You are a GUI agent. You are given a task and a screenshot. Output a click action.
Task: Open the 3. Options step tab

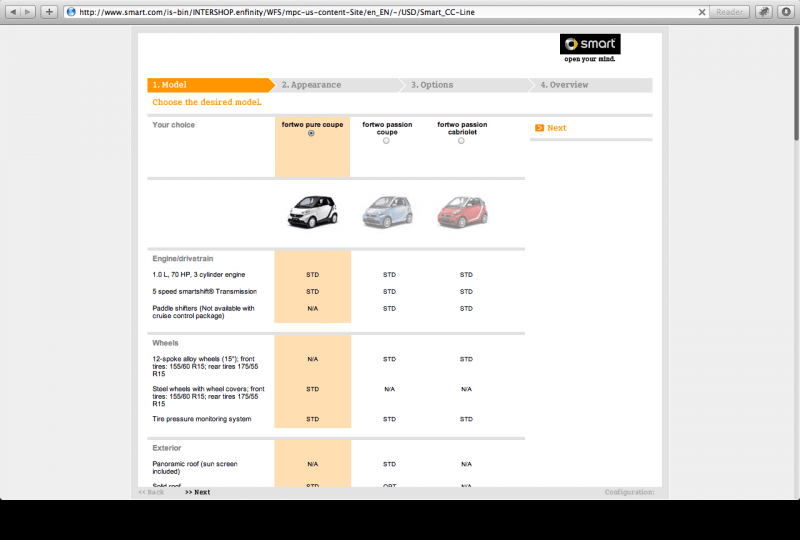[467, 85]
